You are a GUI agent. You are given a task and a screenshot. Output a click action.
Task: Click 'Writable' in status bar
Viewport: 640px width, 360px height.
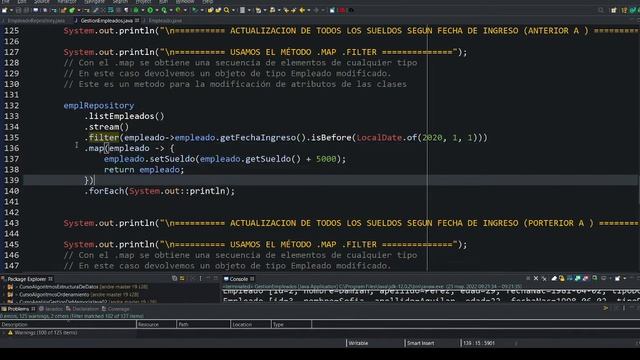pyautogui.click(x=358, y=343)
